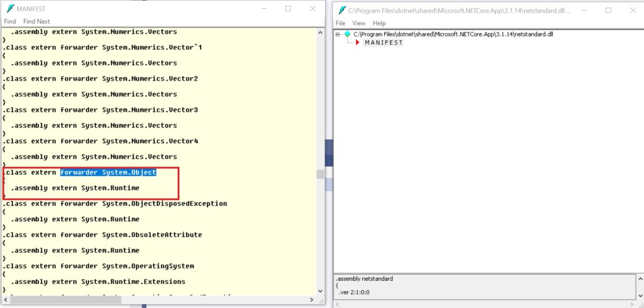Minimize the MANIFEST window
Viewport: 644px width, 308px height.
[263, 9]
